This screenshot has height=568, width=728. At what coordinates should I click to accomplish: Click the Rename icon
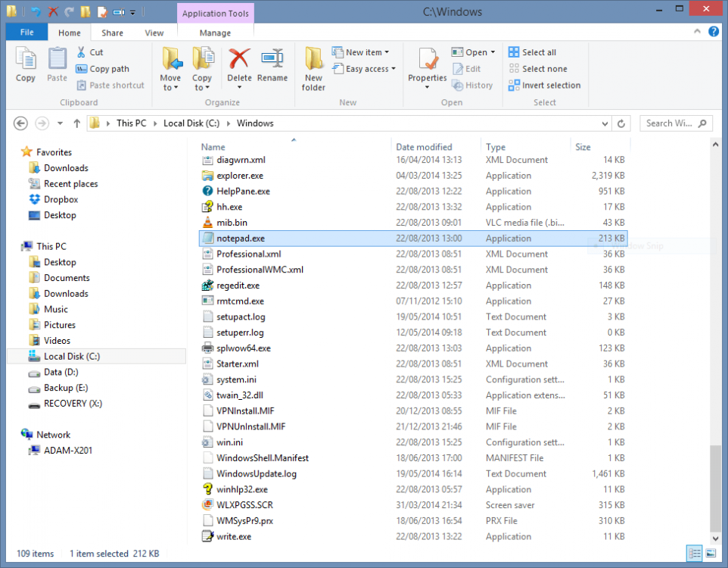(272, 58)
